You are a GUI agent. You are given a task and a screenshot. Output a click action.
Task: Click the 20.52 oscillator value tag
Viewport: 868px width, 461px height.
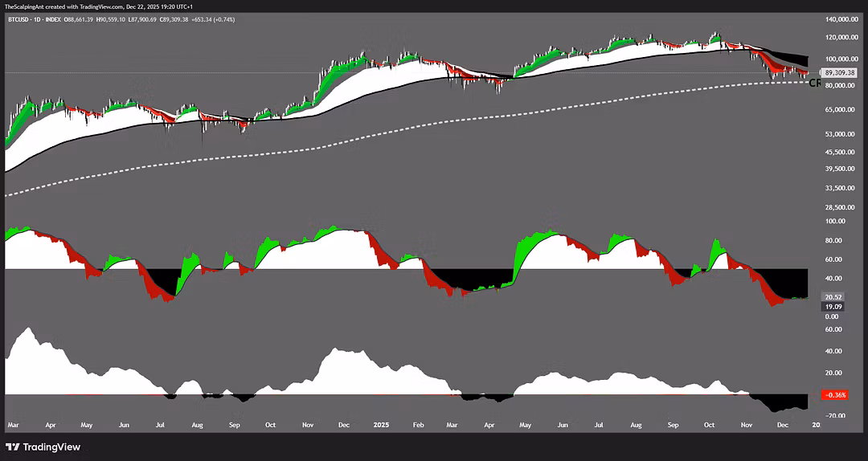833,297
